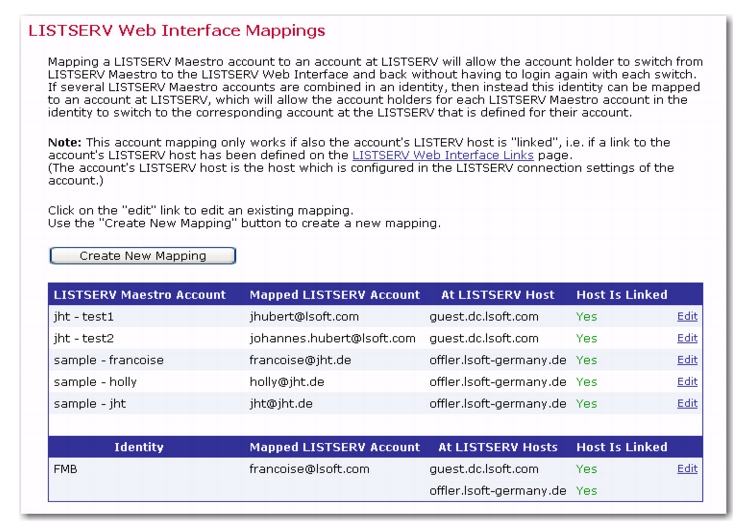Edit the sample - francoise mapping

687,360
